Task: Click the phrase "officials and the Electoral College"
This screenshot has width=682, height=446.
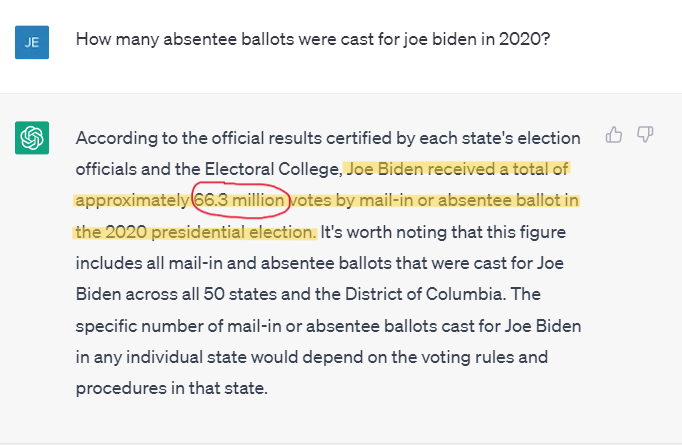Action: click(208, 169)
